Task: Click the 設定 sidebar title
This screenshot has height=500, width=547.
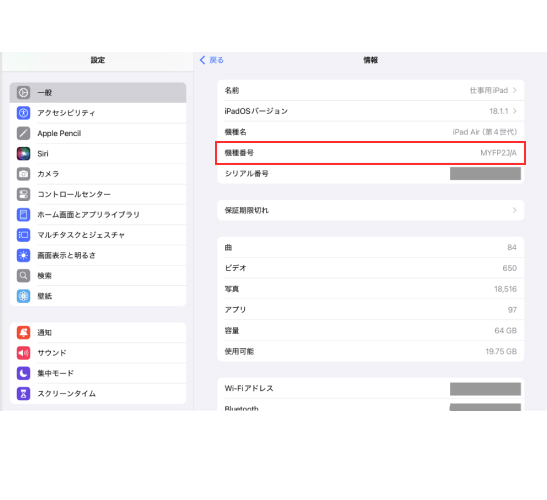Action: point(98,60)
